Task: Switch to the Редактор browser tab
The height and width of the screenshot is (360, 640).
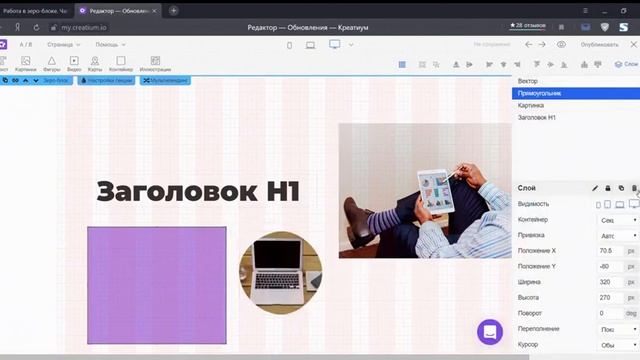Action: tap(118, 11)
